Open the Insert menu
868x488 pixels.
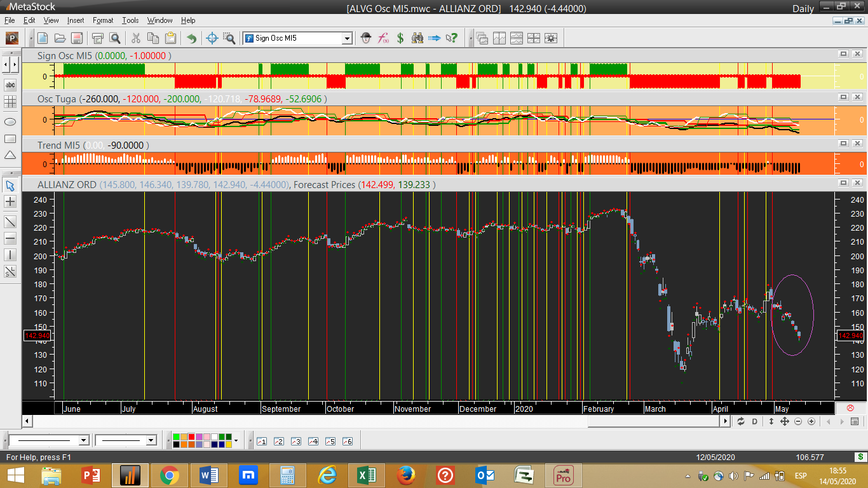[x=75, y=20]
